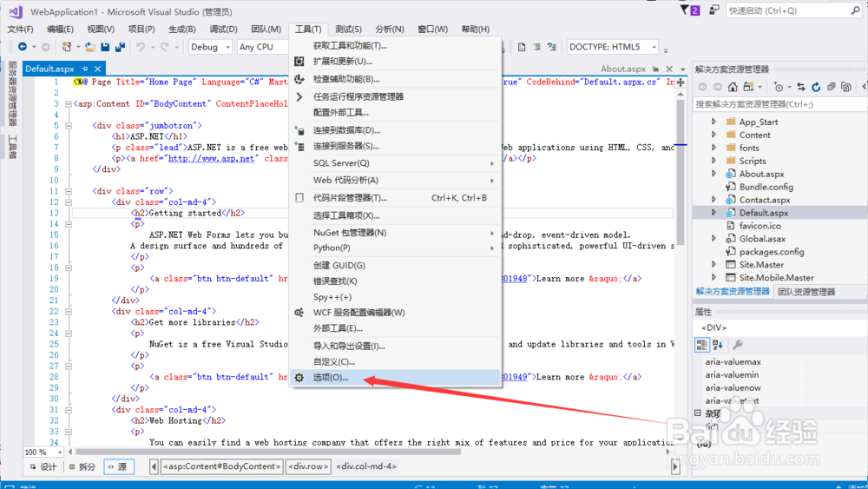The image size is (868, 489).
Task: Collapse the row div at line 11
Action: [69, 191]
